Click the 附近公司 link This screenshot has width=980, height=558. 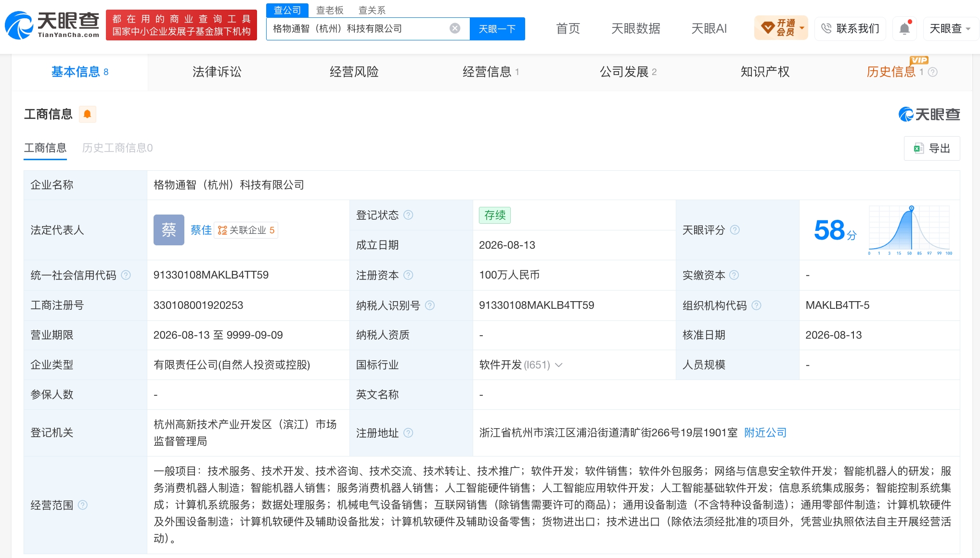point(765,433)
